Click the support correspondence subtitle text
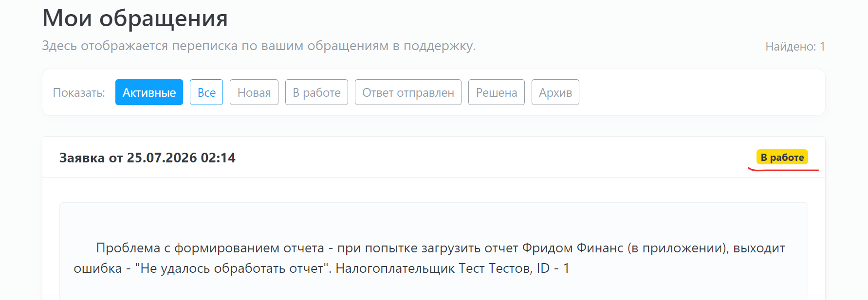 click(x=259, y=46)
